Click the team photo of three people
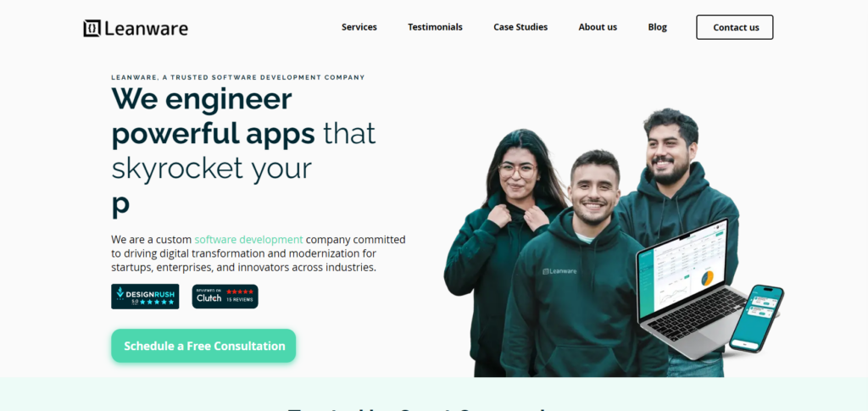Viewport: 868px width, 411px height. (x=591, y=243)
